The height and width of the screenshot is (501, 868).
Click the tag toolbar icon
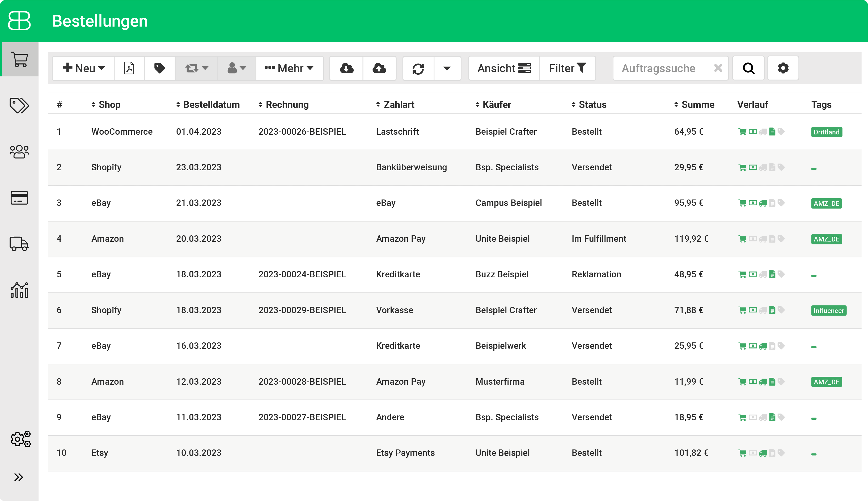[x=160, y=68]
